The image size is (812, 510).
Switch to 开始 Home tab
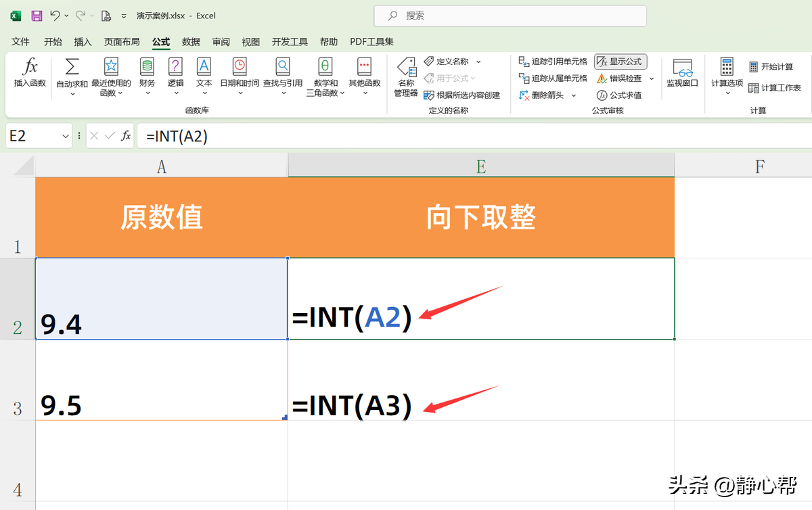point(53,42)
